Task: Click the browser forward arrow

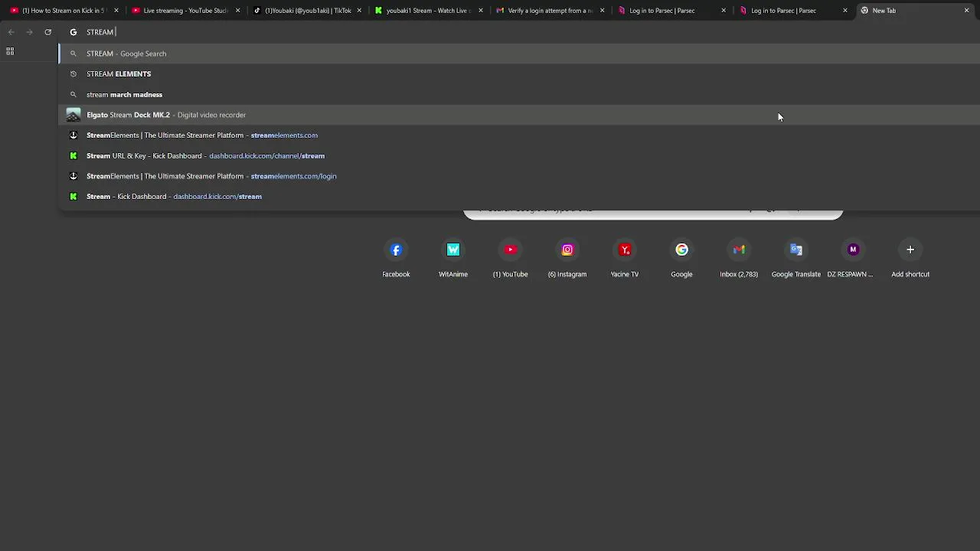Action: pos(29,32)
